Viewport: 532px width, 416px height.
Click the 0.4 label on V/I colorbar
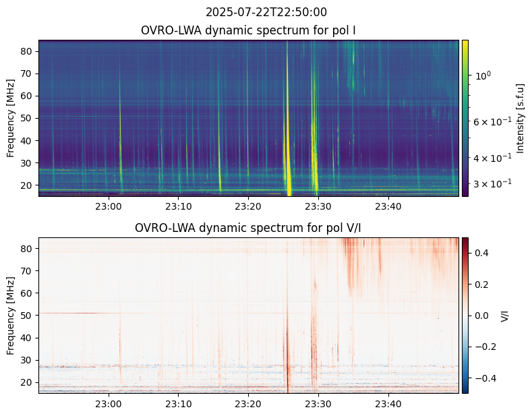tap(481, 253)
